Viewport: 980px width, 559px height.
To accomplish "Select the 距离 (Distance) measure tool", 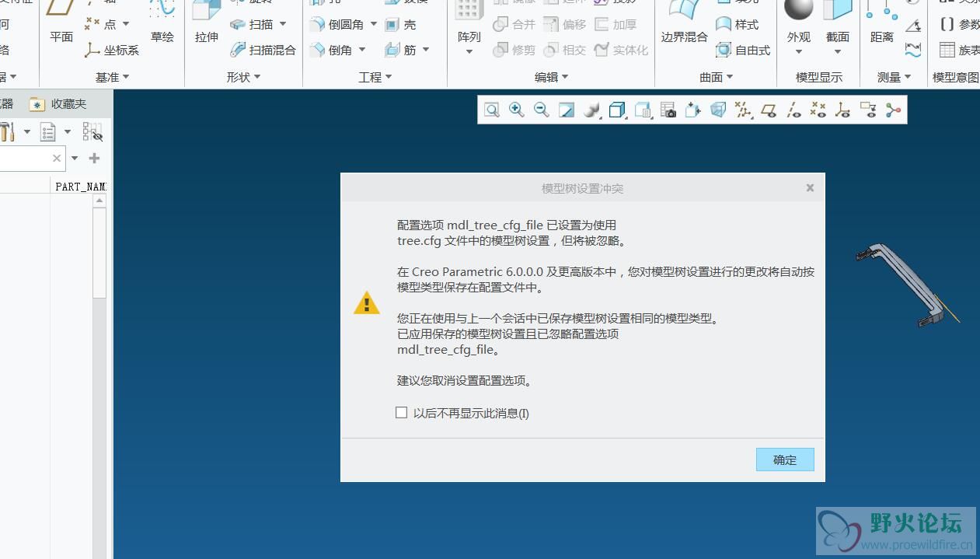I will pos(882,23).
